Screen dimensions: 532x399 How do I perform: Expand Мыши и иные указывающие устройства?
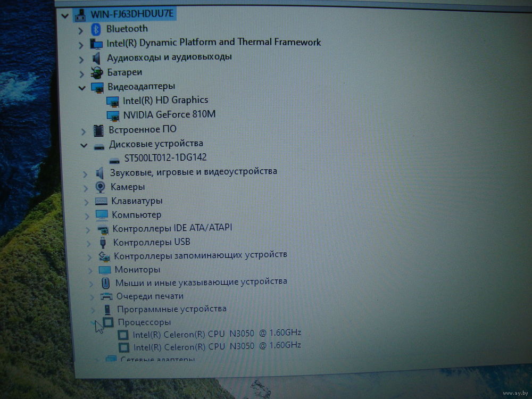click(x=92, y=284)
